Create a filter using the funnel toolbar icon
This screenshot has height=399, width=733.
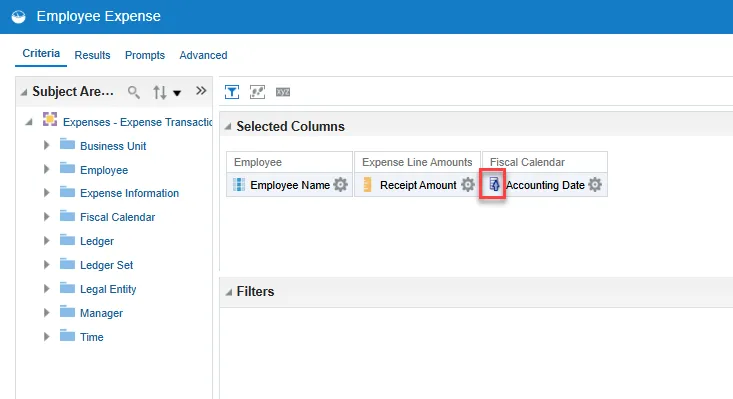tap(232, 92)
